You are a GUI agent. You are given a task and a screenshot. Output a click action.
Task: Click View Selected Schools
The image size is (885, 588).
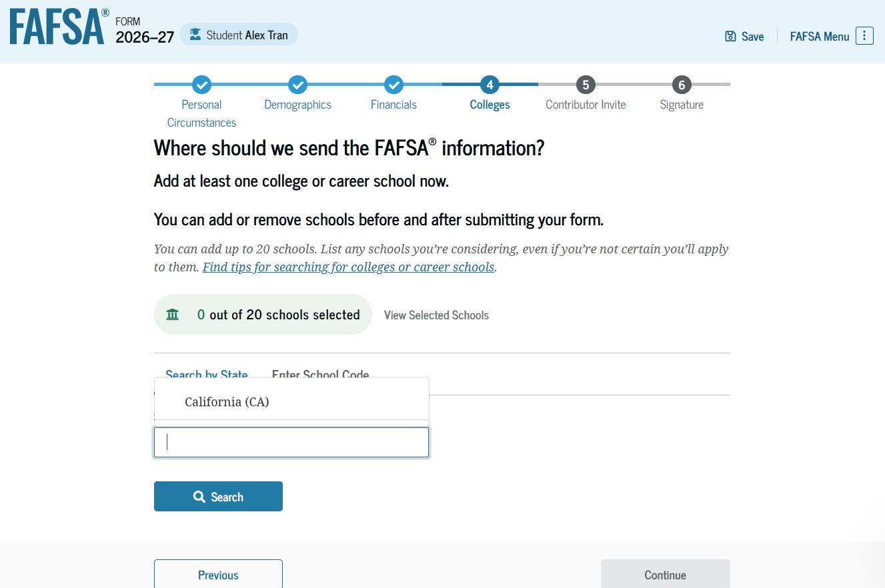[x=436, y=315]
